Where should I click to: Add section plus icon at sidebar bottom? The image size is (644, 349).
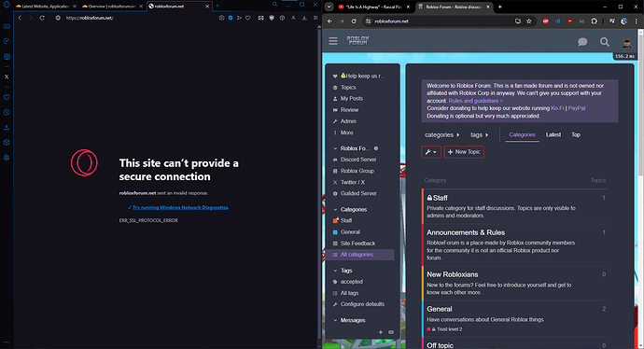(380, 332)
